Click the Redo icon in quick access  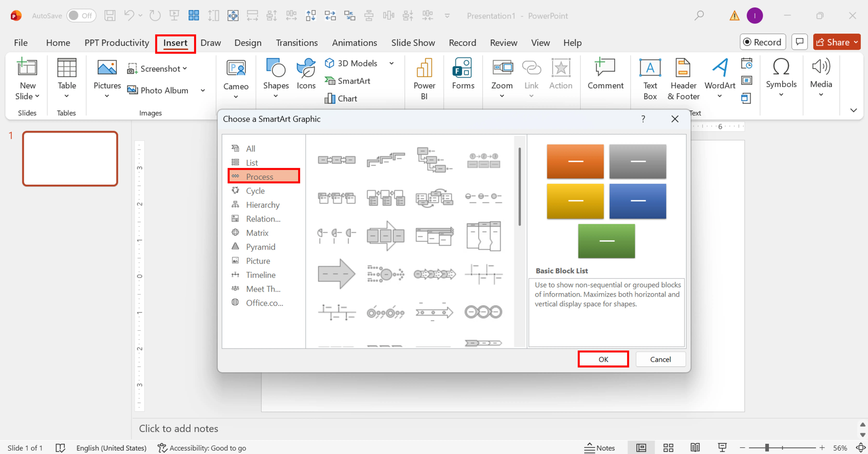pos(155,16)
